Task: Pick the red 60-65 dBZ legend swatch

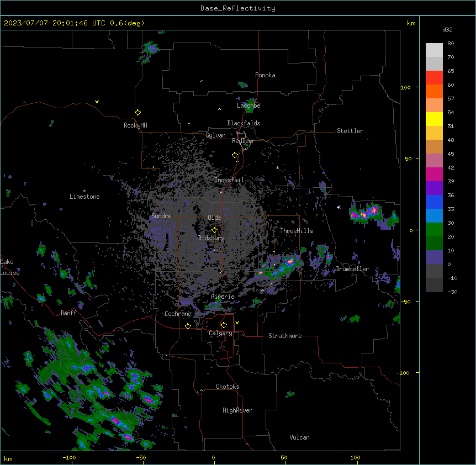Action: tap(434, 77)
